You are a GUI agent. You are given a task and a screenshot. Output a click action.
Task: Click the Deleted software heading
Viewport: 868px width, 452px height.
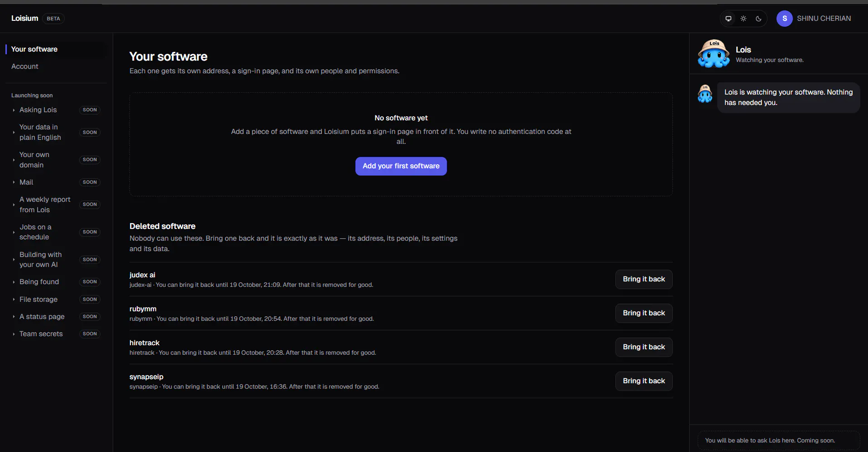(x=163, y=226)
